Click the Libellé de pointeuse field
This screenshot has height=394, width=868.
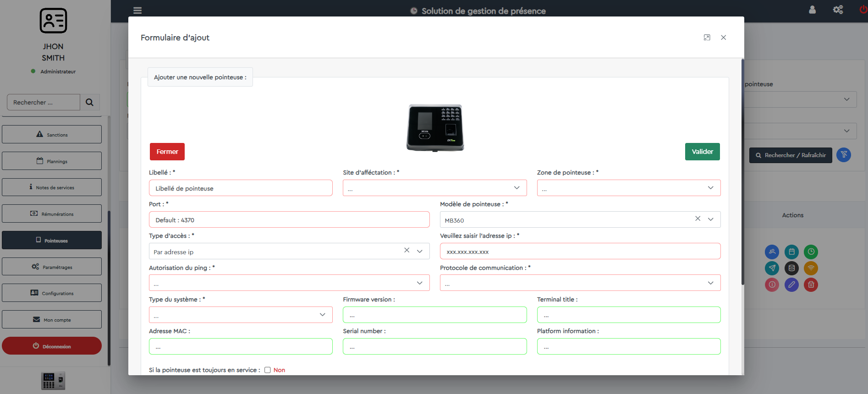click(241, 188)
